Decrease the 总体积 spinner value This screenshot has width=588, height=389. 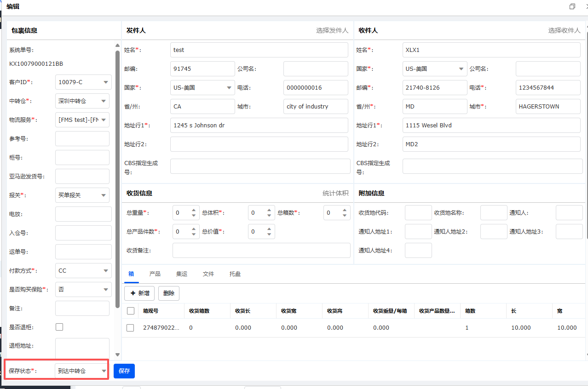pos(269,216)
